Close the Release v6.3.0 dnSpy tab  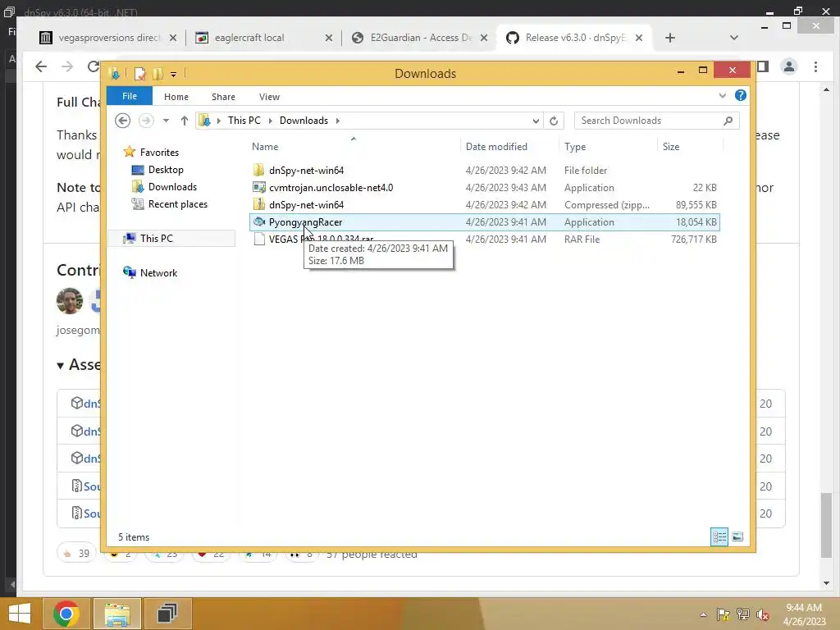pos(639,38)
